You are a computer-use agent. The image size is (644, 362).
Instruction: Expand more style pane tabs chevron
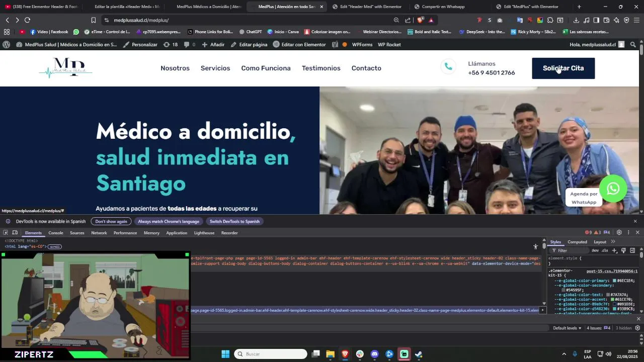[x=613, y=242]
